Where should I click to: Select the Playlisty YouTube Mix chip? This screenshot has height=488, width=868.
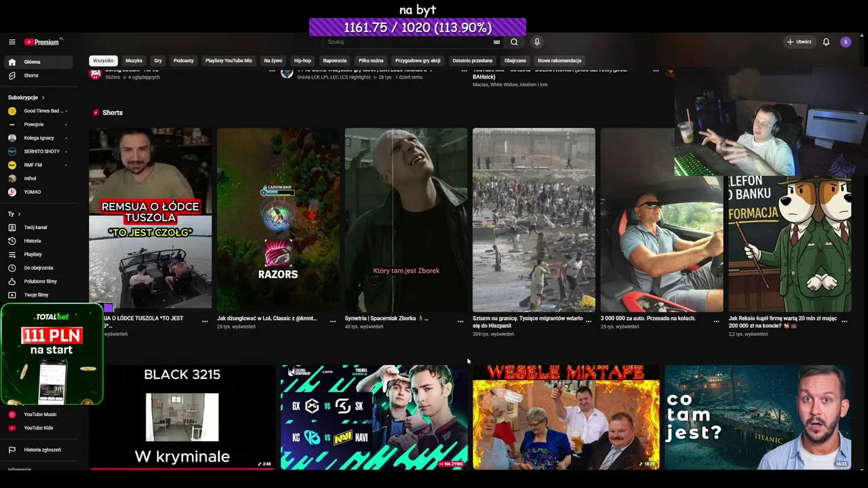click(229, 60)
